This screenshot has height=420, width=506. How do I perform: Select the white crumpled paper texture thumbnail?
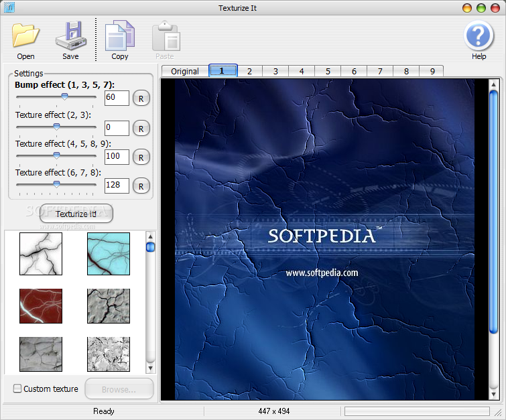(x=109, y=354)
